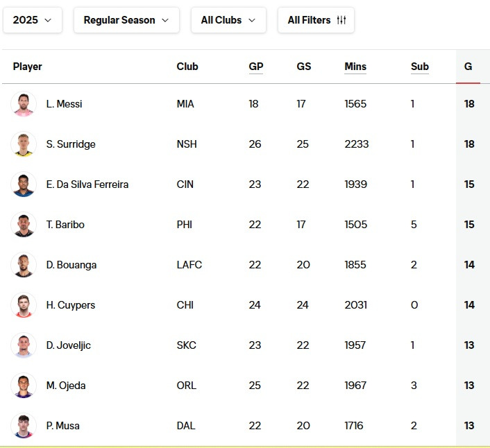Open the All Clubs dropdown
Viewport: 490px width, 448px height.
click(x=228, y=20)
